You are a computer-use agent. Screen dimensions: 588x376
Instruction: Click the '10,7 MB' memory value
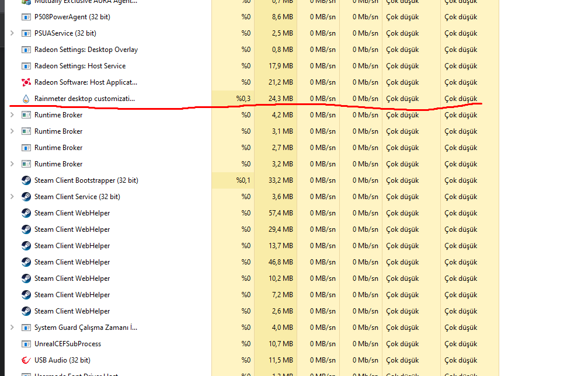[280, 344]
